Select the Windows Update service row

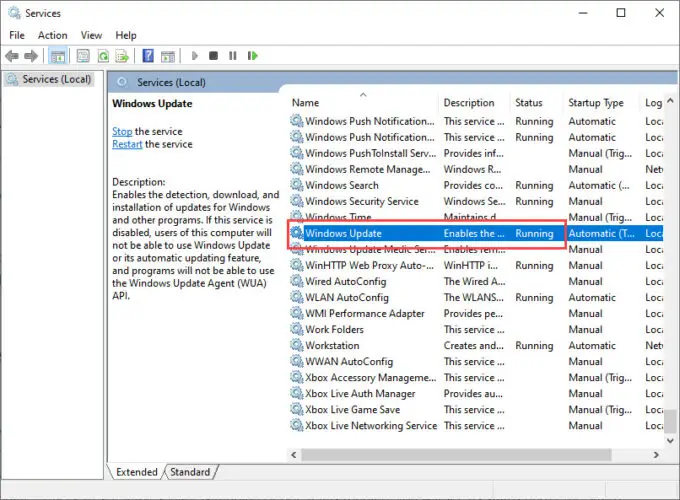click(x=476, y=233)
